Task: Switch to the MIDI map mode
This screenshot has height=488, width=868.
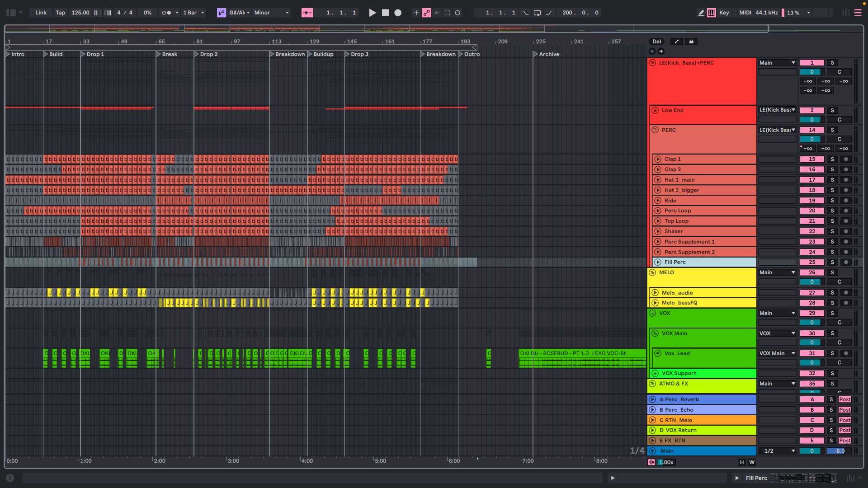Action: point(745,13)
